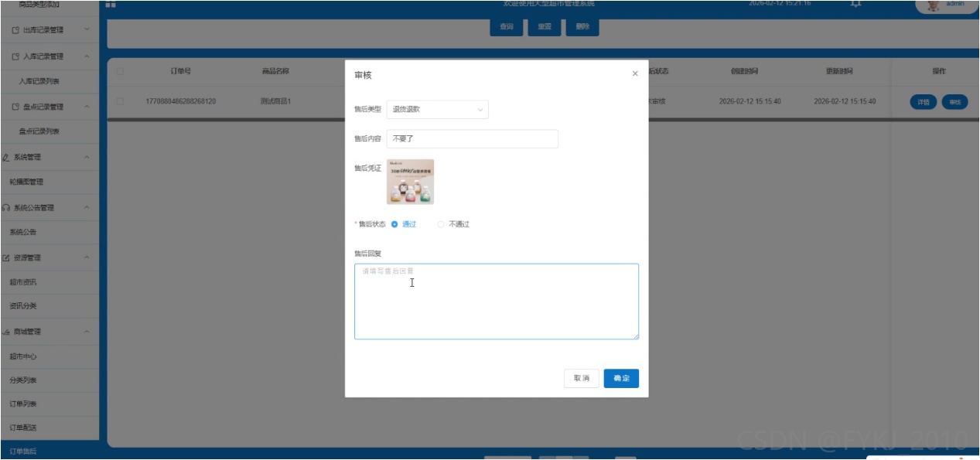Collapse the 资源管理 submenu chevron
This screenshot has height=460, width=980.
tap(87, 257)
